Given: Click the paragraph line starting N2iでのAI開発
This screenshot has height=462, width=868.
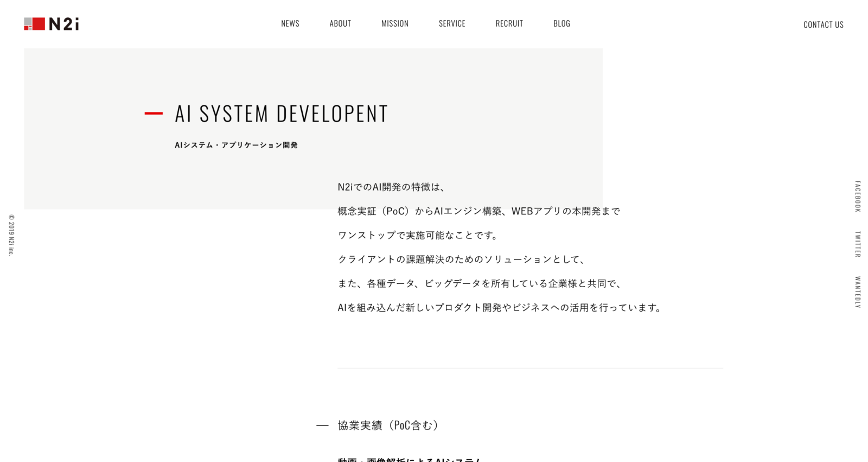Looking at the screenshot, I should tap(391, 187).
